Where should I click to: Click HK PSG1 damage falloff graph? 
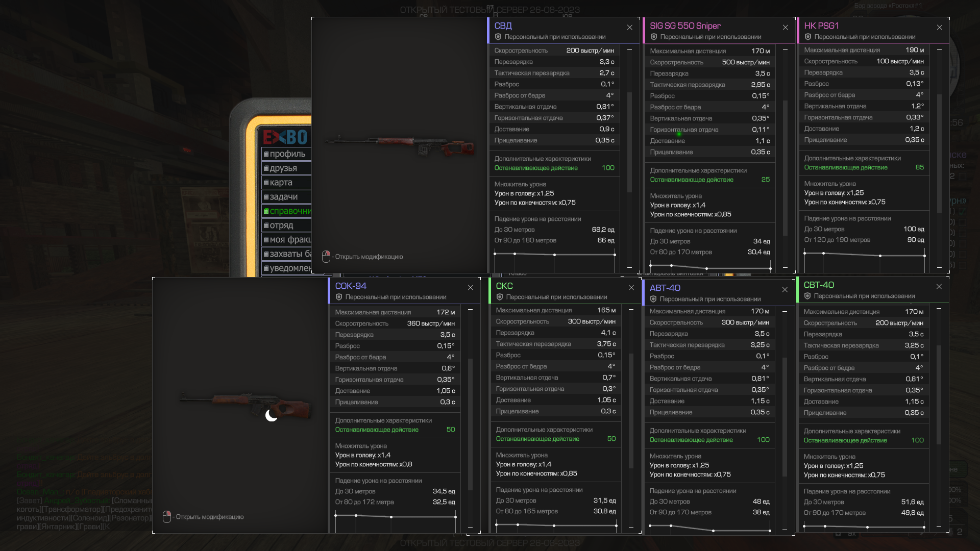864,260
